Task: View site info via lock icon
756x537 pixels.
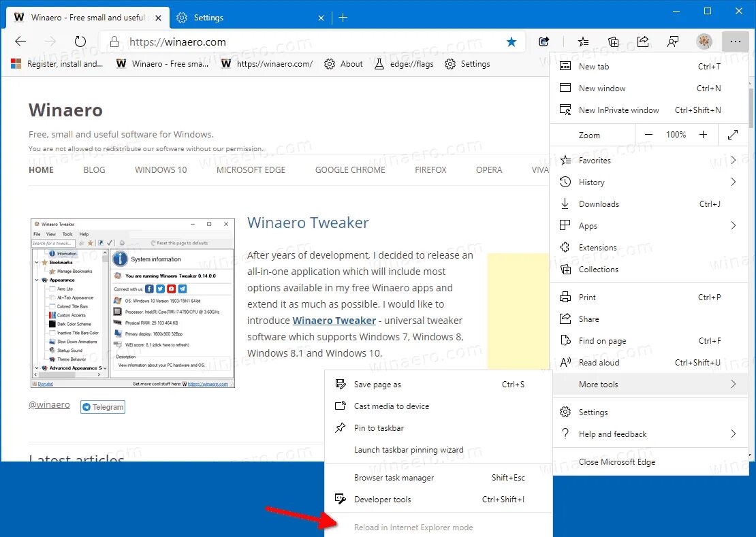Action: pyautogui.click(x=114, y=42)
